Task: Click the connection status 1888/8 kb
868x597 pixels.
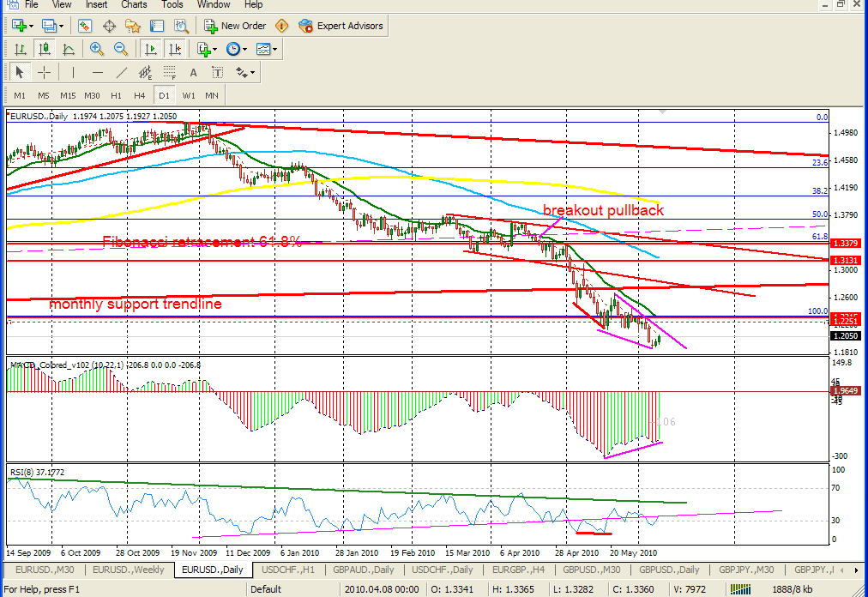Action: pyautogui.click(x=793, y=589)
